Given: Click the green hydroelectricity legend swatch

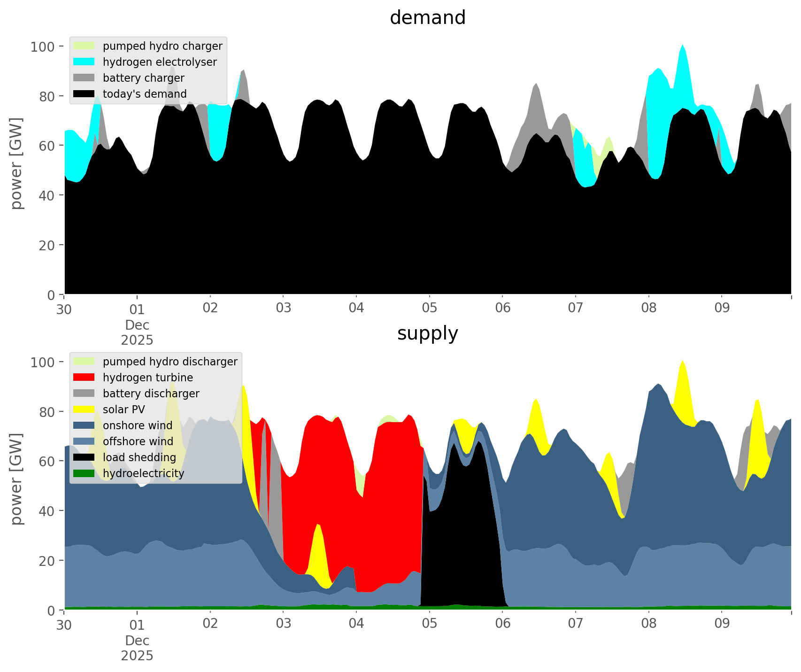Looking at the screenshot, I should click(x=84, y=473).
